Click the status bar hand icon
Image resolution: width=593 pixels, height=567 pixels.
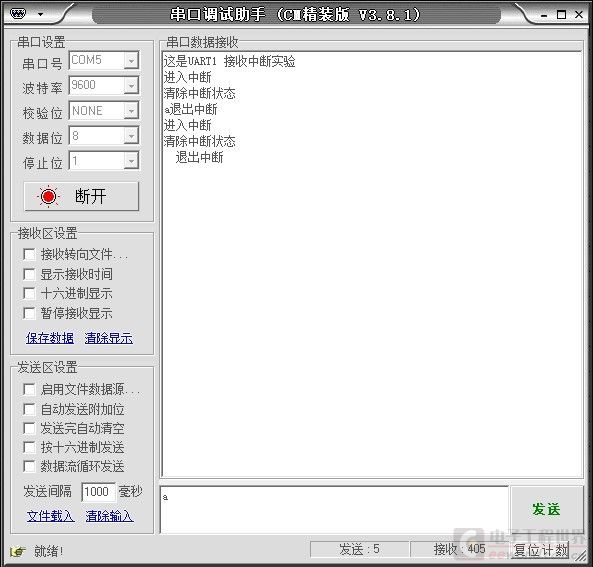point(18,551)
